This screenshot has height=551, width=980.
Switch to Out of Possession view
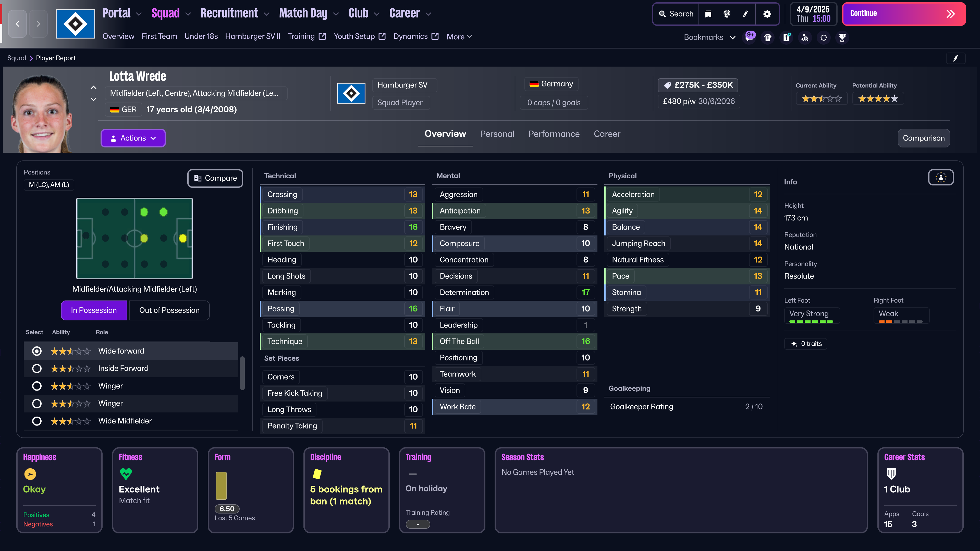pos(169,310)
